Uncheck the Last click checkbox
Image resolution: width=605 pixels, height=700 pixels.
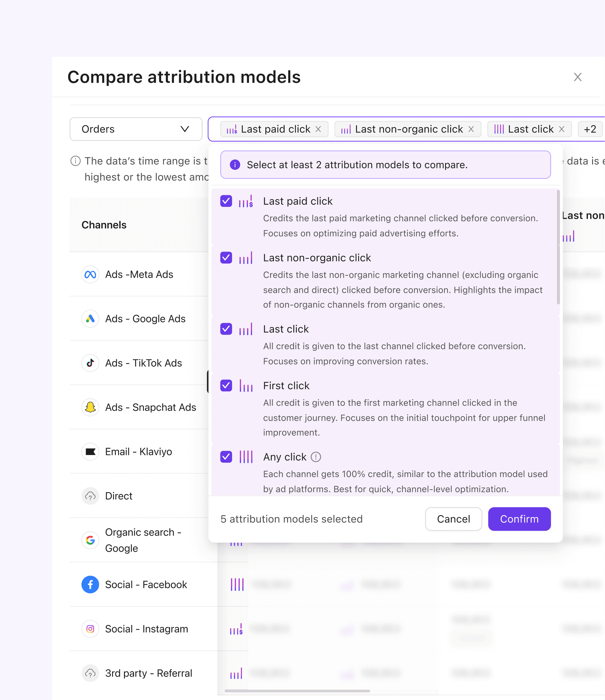[x=226, y=329]
